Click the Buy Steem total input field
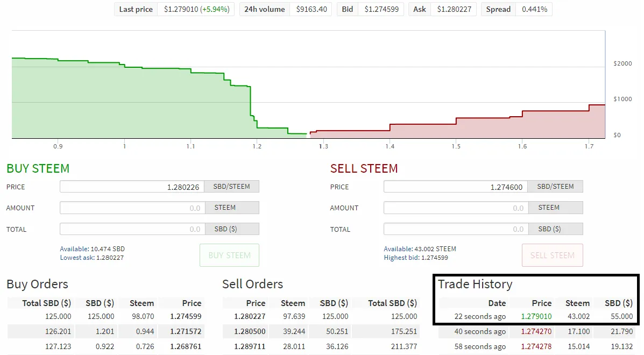Image resolution: width=644 pixels, height=355 pixels. (132, 229)
